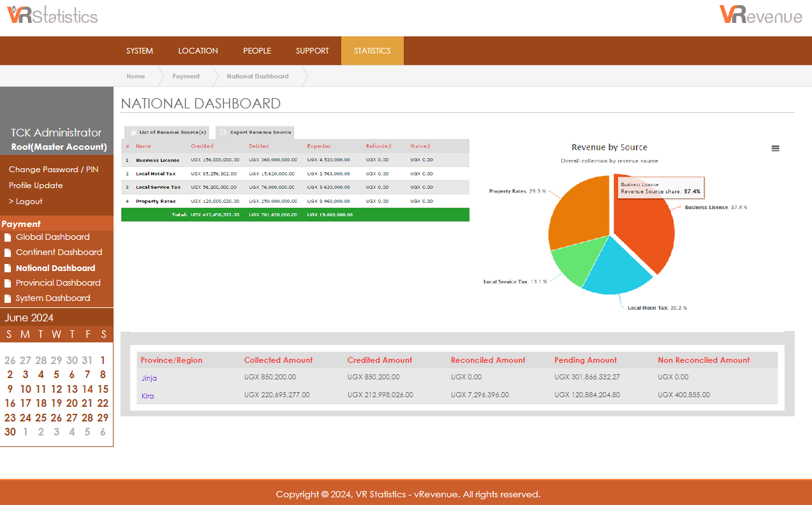This screenshot has height=505, width=812.
Task: Click Jinja's pending amount UGX 301,866,332.27
Action: (587, 377)
